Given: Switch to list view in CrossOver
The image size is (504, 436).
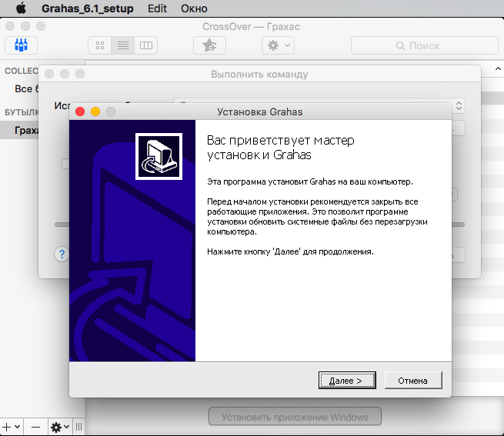Looking at the screenshot, I should click(x=123, y=45).
